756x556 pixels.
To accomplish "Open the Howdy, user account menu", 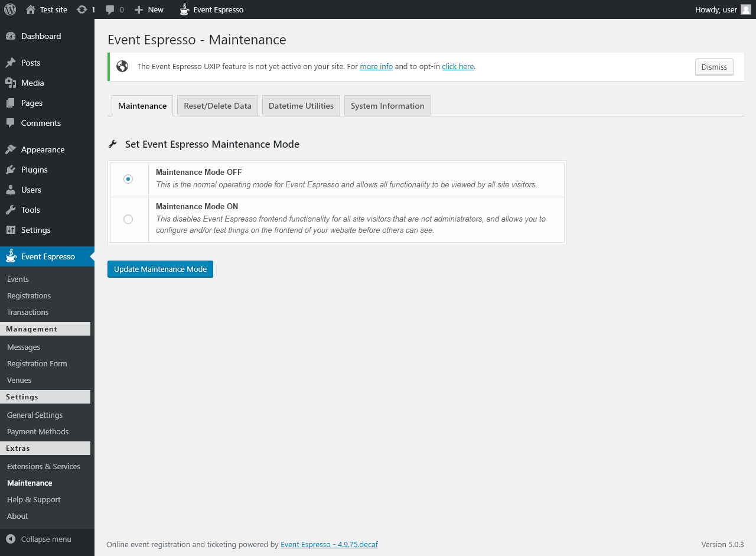I will 716,9.
